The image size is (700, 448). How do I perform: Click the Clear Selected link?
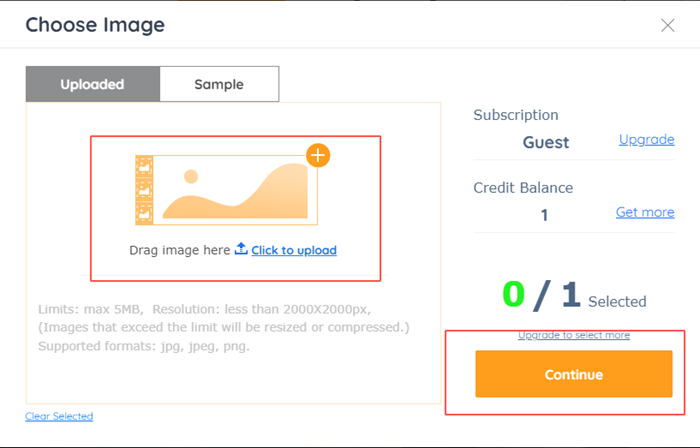[59, 416]
